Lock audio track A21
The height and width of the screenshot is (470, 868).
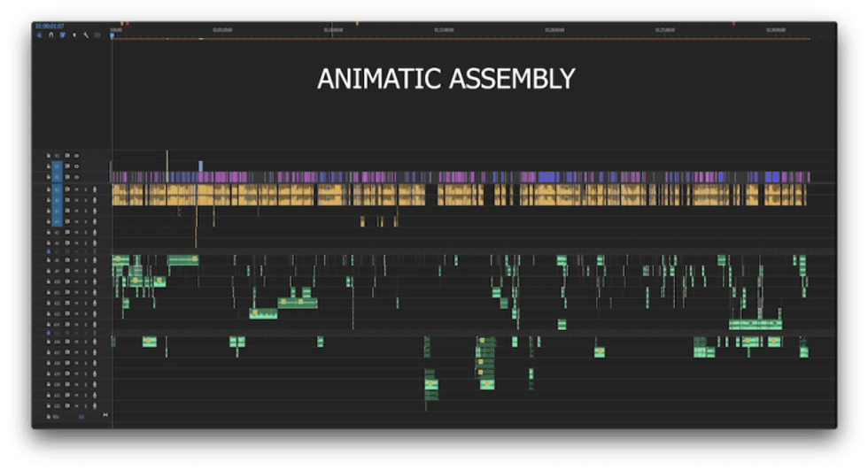pos(48,396)
